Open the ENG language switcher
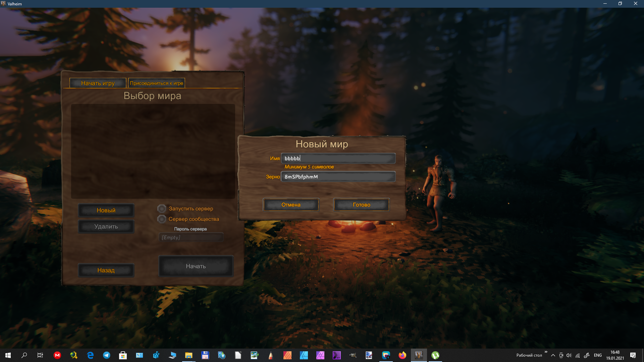The width and height of the screenshot is (644, 362). click(x=597, y=355)
